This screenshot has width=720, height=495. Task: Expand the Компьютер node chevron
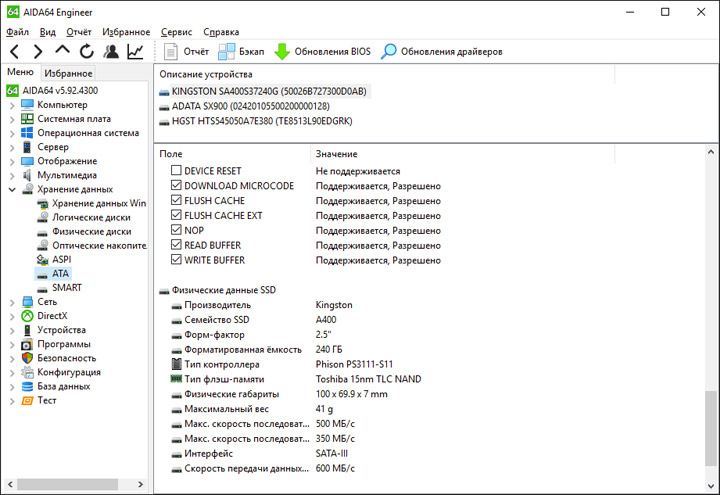(12, 105)
